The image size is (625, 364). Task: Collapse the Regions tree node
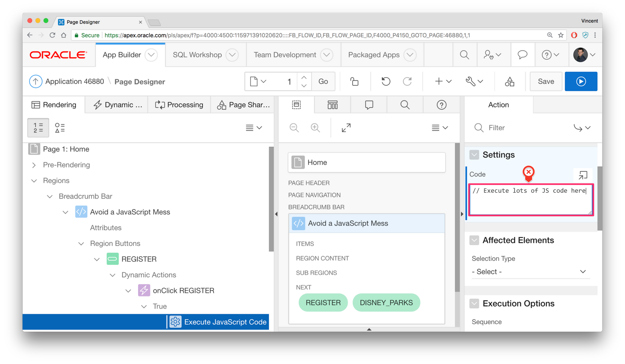tap(34, 181)
